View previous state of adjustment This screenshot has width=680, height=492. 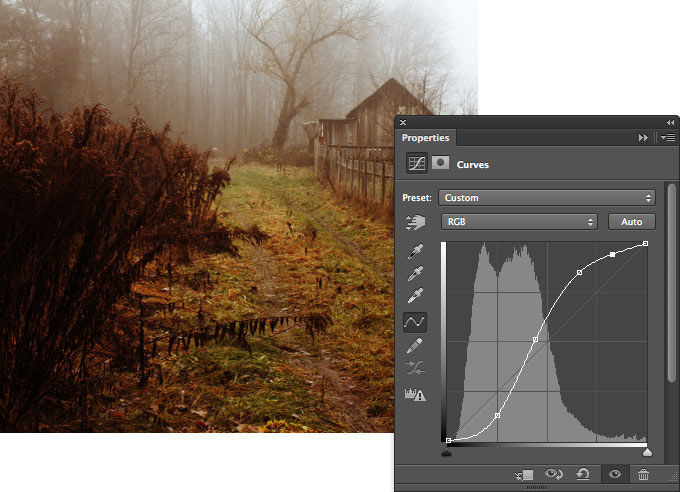coord(554,474)
